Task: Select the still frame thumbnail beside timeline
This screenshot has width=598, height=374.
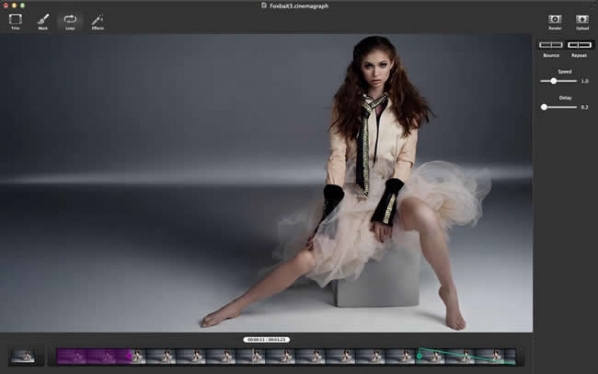Action: 23,356
